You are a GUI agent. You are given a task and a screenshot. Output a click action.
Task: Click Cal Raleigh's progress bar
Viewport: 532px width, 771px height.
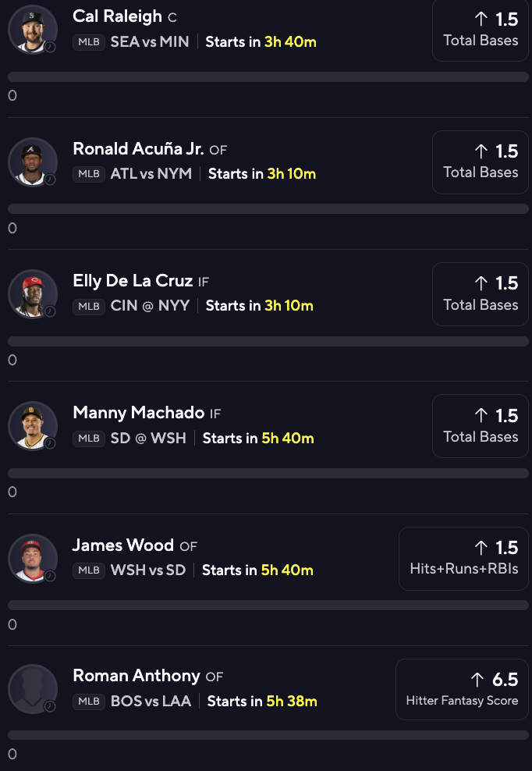pos(268,76)
